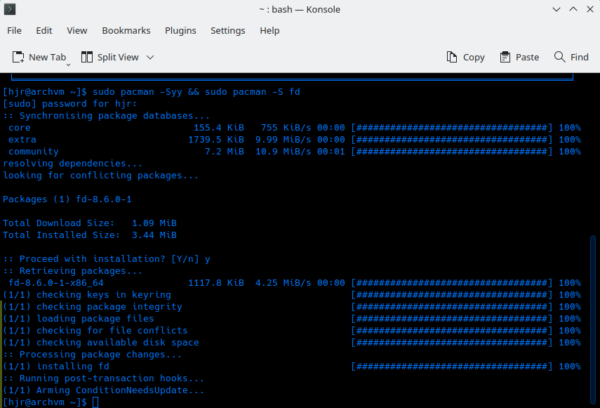Screen dimensions: 600x408
Task: Click the '10.9 MiB/s' speed value
Action: pyautogui.click(x=283, y=152)
